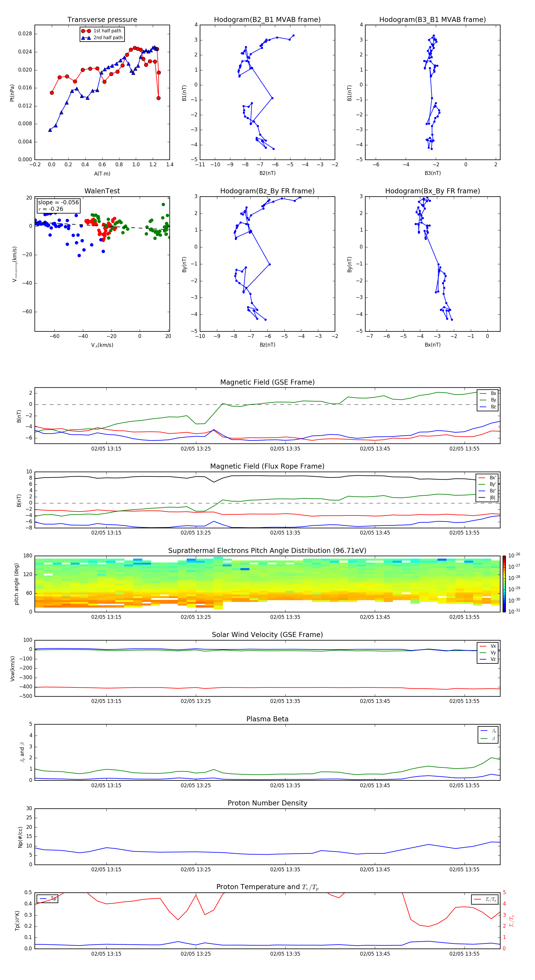Click the '10^-31' colorbar tick label
Viewport: 535px width, 980px height.
[x=514, y=611]
